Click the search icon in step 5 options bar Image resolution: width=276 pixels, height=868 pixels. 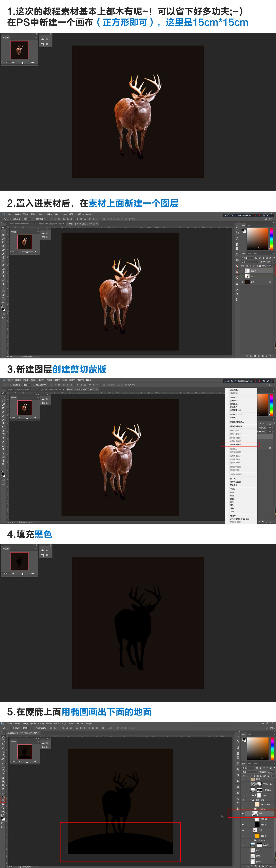[267, 728]
